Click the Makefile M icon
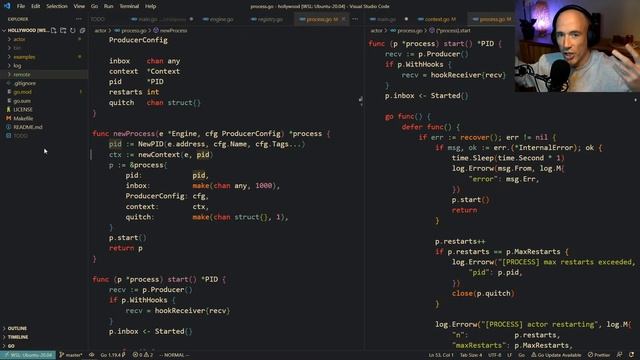This screenshot has width=640, height=360. tap(9, 118)
